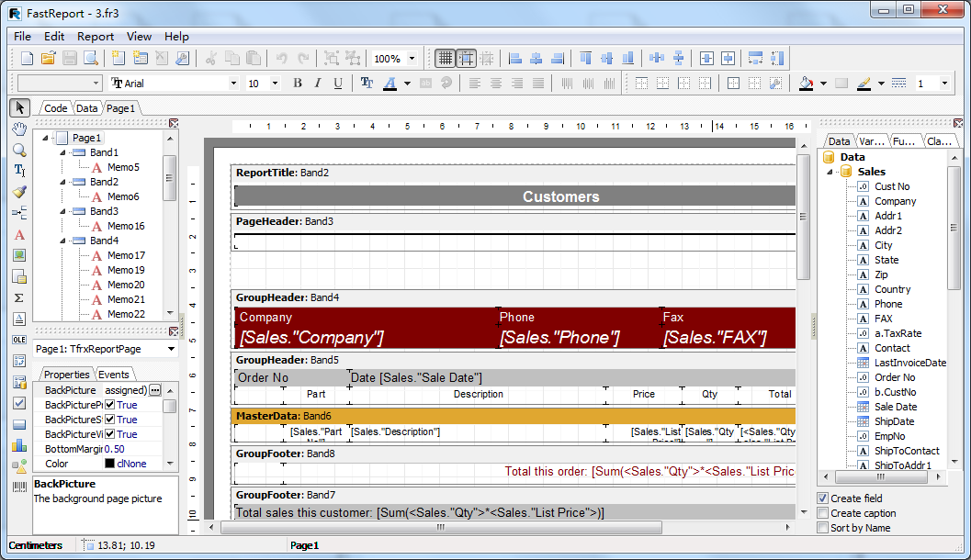Screen dimensions: 971x560
Task: Open the Report menu
Action: [96, 37]
